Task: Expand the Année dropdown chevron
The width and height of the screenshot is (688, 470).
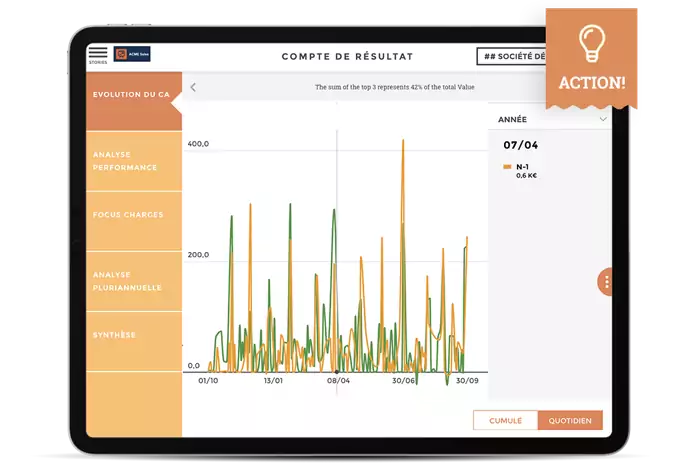Action: coord(603,119)
